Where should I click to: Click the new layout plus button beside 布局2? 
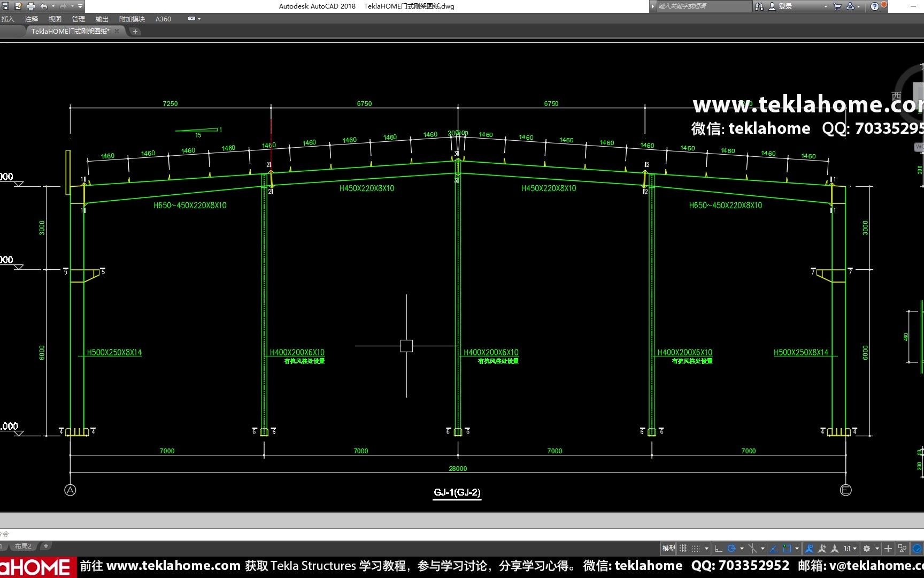click(46, 546)
